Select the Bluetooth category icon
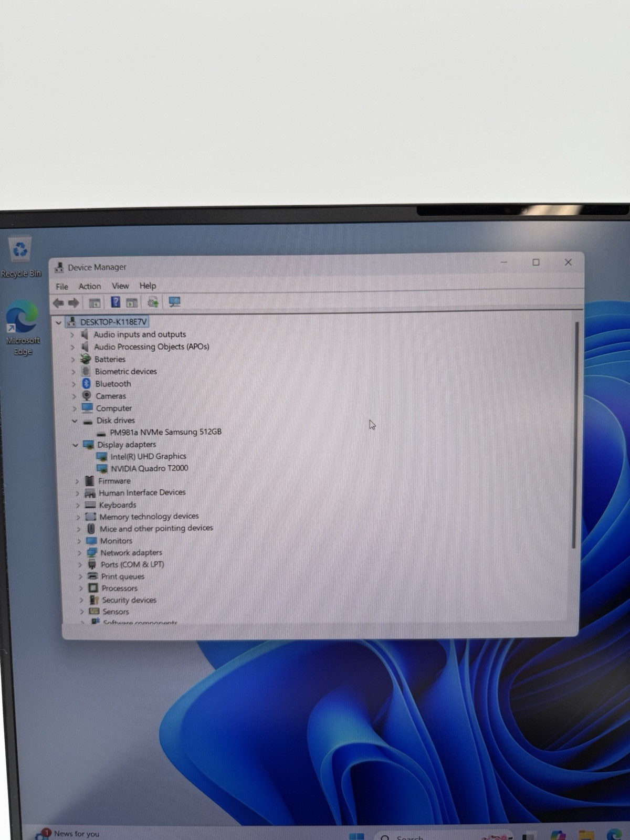The height and width of the screenshot is (840, 630). [87, 384]
